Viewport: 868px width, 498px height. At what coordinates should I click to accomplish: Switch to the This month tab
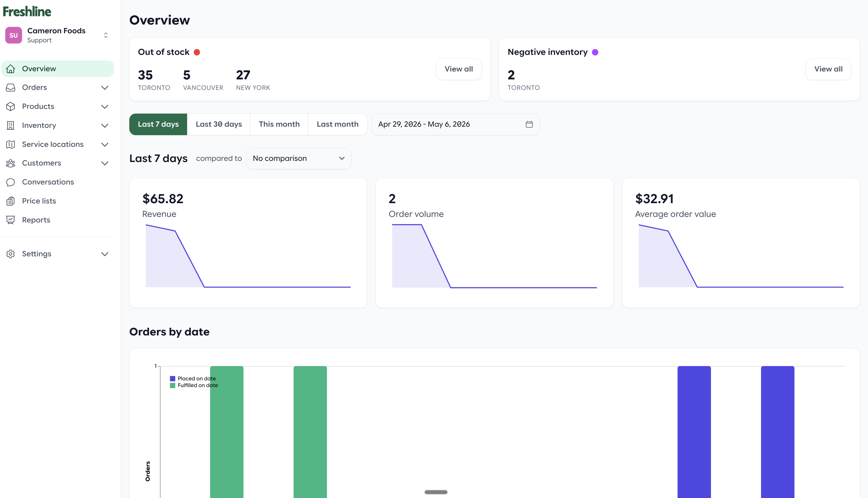pyautogui.click(x=279, y=124)
